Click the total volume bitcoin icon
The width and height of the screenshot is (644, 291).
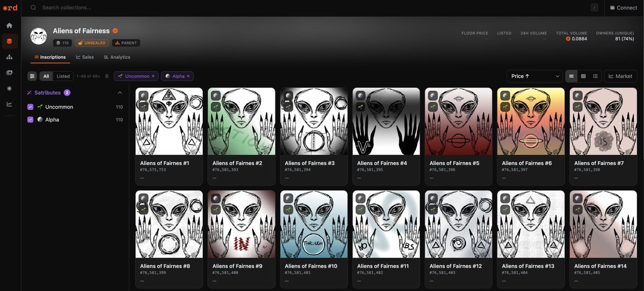pyautogui.click(x=568, y=39)
